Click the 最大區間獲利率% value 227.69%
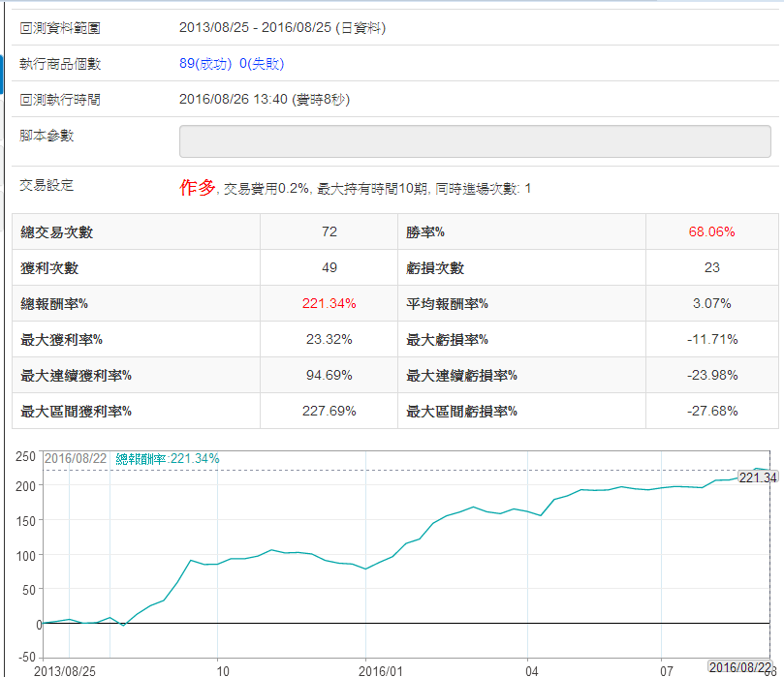The image size is (784, 677). pyautogui.click(x=329, y=411)
